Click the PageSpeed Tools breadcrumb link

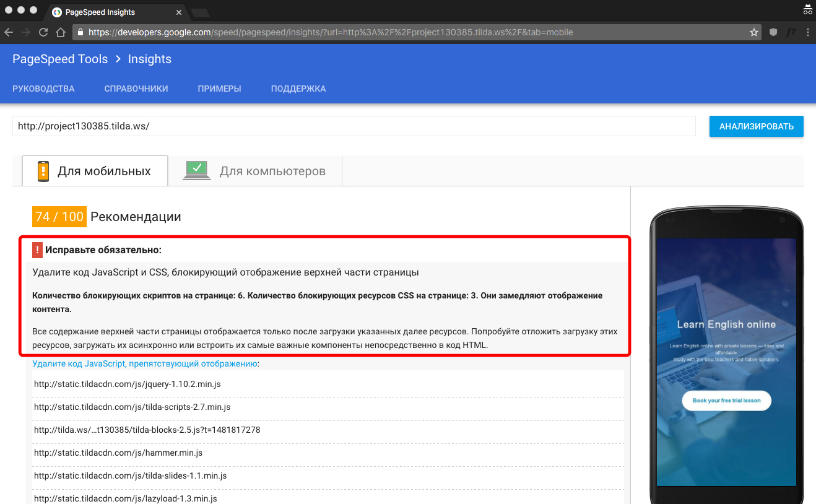60,59
